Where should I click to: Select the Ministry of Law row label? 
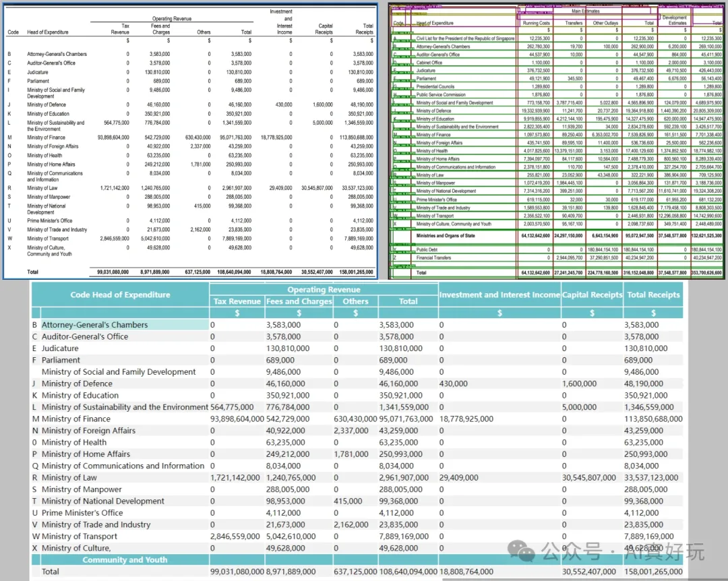pos(69,477)
